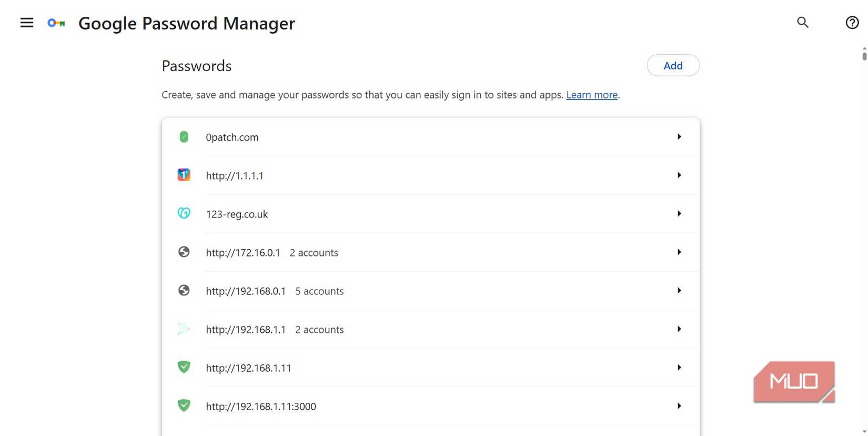
Task: Click the page vertical scrollbar thumb
Action: pos(864,56)
